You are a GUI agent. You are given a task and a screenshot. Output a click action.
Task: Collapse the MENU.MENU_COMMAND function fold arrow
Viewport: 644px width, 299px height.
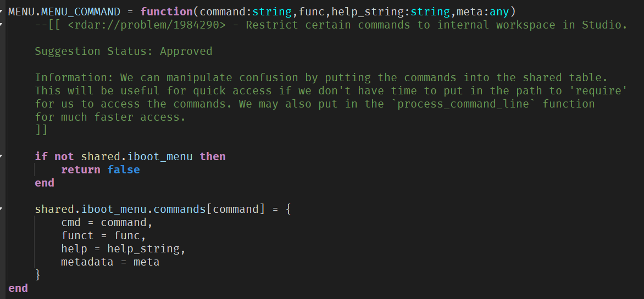(x=2, y=12)
